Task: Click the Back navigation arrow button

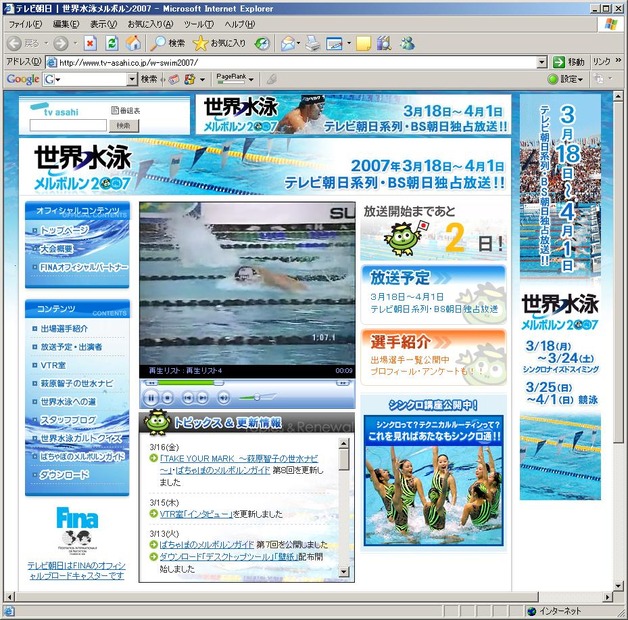Action: click(14, 43)
